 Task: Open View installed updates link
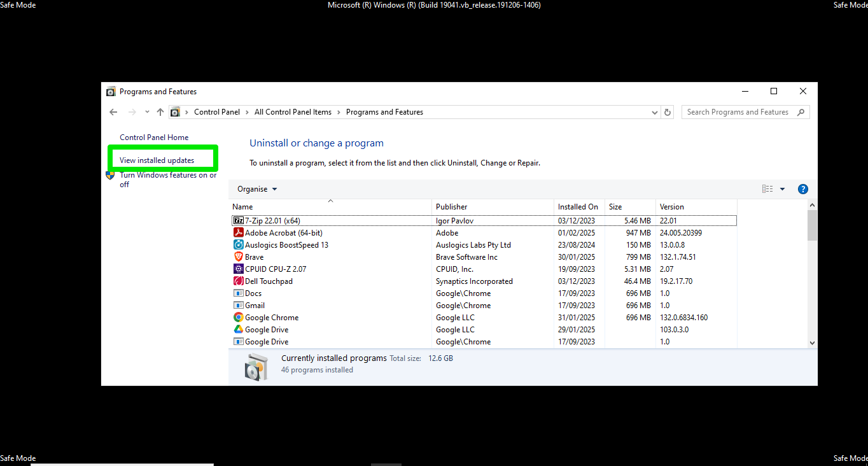(x=157, y=160)
